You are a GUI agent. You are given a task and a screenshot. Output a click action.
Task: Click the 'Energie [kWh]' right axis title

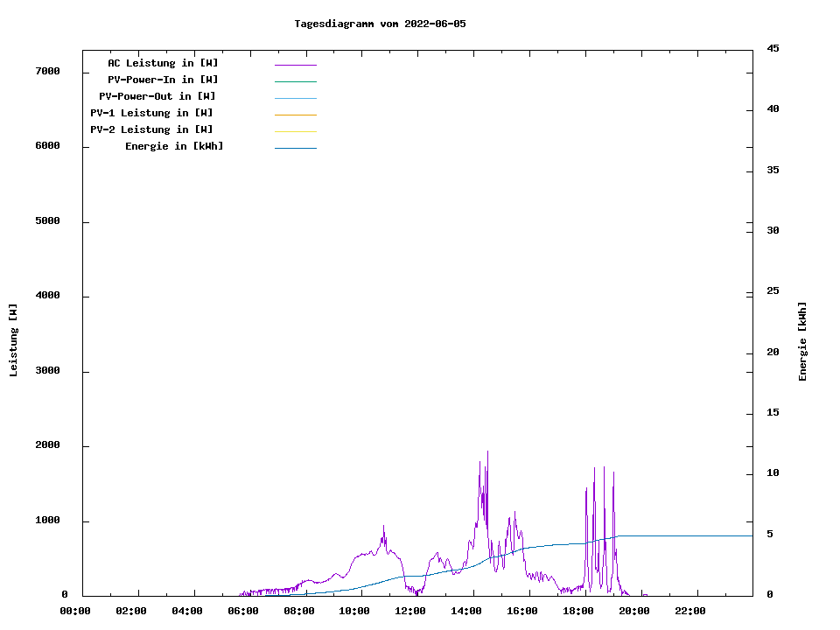tap(802, 341)
